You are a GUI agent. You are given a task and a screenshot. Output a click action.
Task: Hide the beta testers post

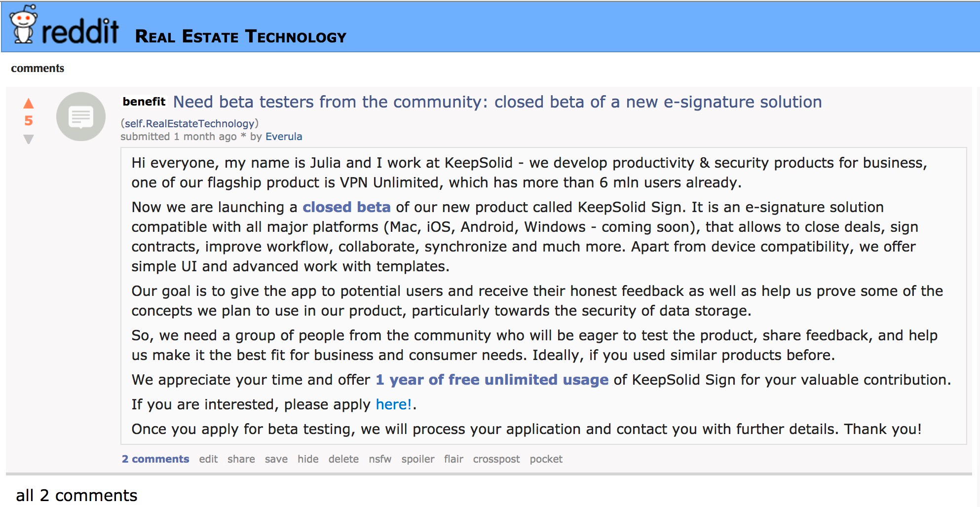[x=308, y=459]
